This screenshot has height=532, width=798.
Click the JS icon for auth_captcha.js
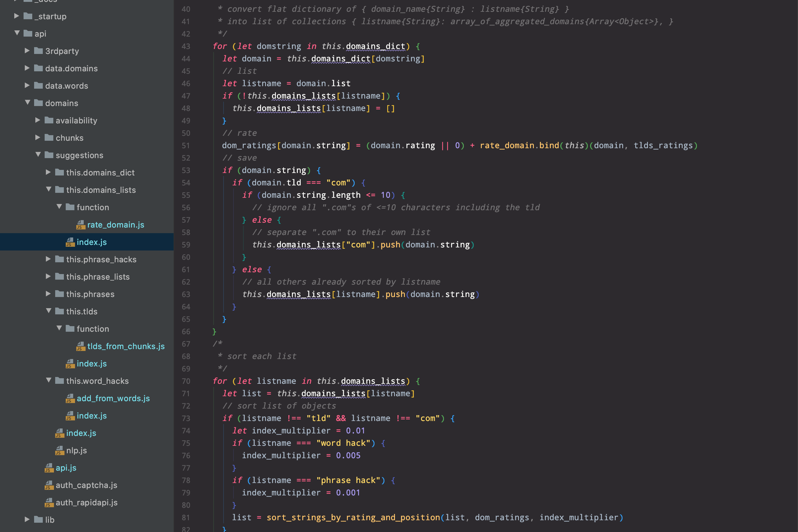tap(49, 485)
